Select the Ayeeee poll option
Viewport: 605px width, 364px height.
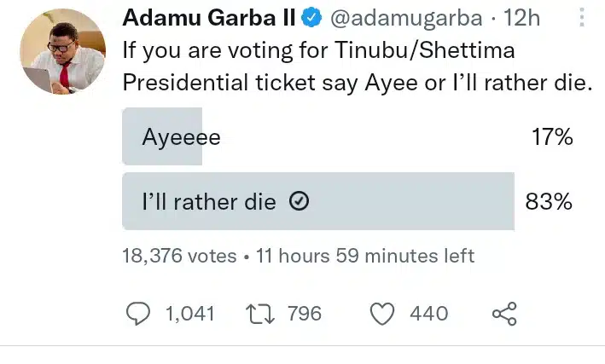181,137
